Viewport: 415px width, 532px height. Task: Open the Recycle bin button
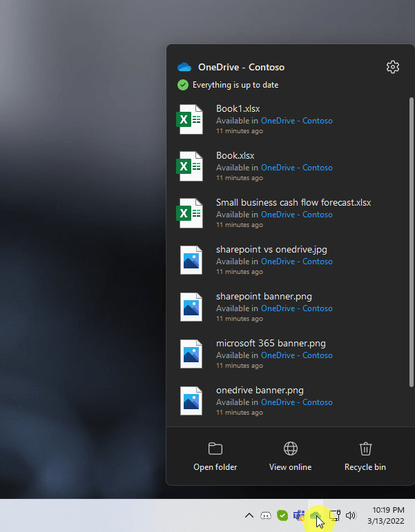pos(365,456)
